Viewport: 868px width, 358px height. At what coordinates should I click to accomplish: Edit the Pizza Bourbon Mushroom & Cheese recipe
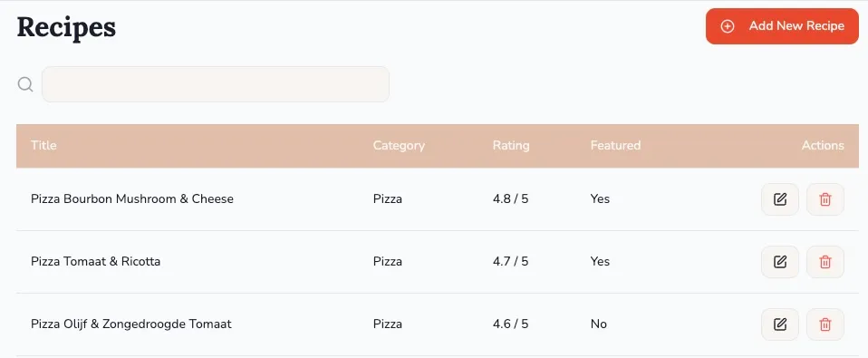click(780, 199)
